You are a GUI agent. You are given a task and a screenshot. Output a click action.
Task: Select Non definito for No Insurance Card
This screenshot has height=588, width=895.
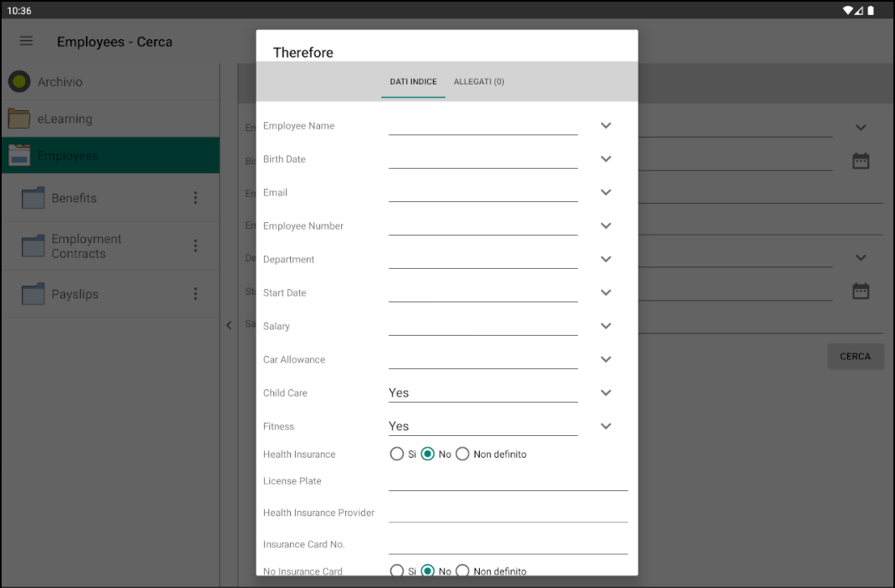[462, 571]
